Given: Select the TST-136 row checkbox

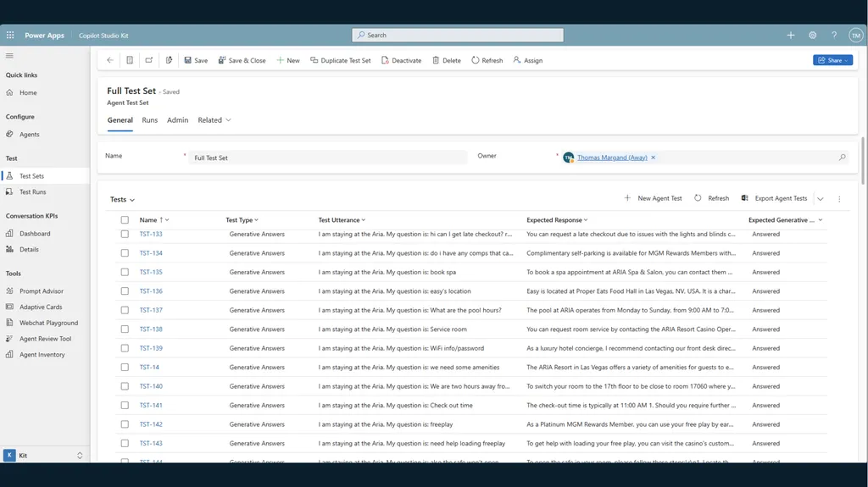Looking at the screenshot, I should coord(125,291).
